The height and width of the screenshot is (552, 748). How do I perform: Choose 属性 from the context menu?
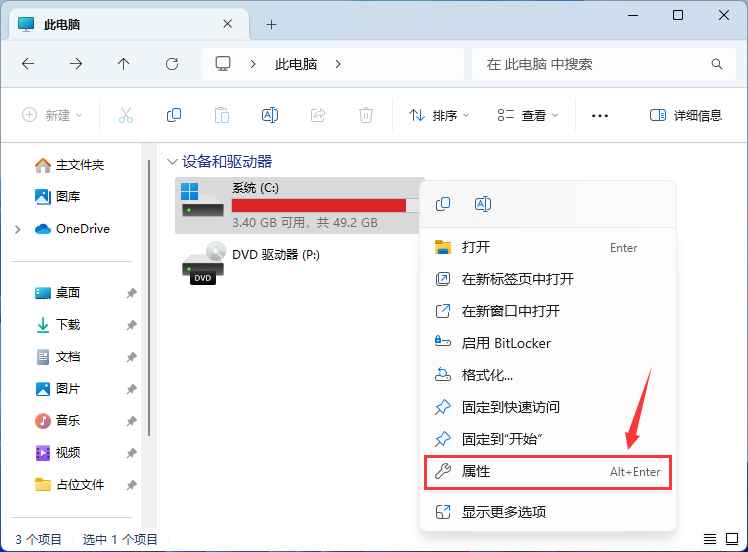[548, 472]
